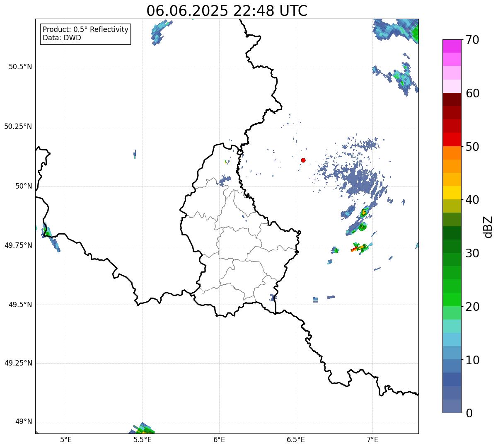Click the "Product: 0.5° Reflectivity" legend text

[85, 30]
